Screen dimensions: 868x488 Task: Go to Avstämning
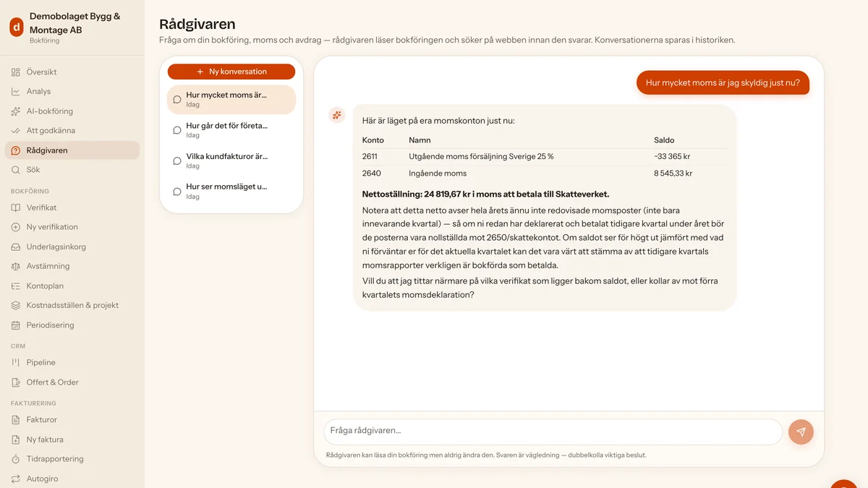72,266
